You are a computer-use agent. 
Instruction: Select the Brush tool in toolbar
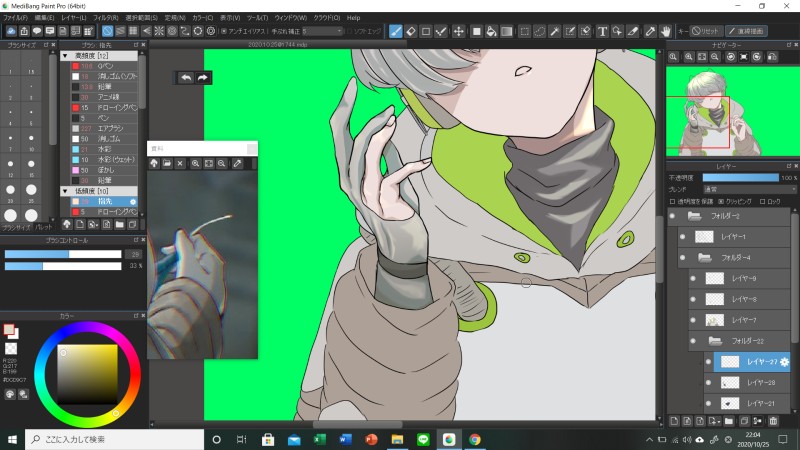[395, 31]
